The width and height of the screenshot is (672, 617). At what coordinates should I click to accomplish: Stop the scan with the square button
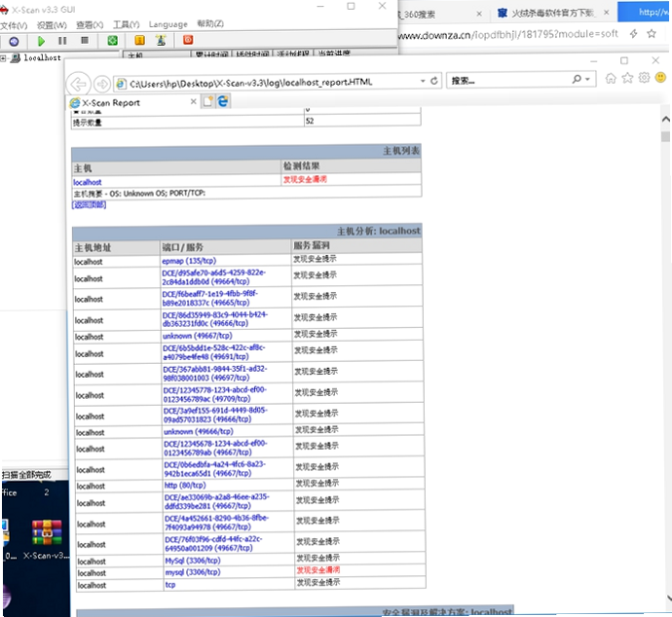point(85,40)
